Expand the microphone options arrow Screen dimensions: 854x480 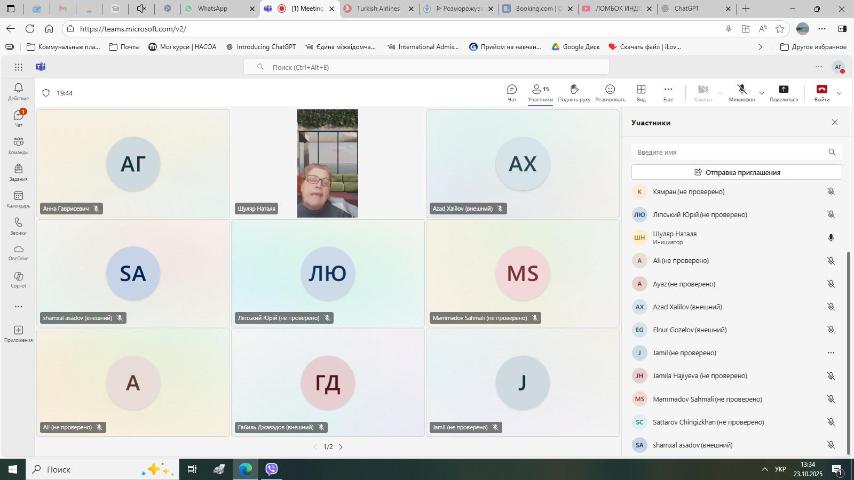[761, 93]
